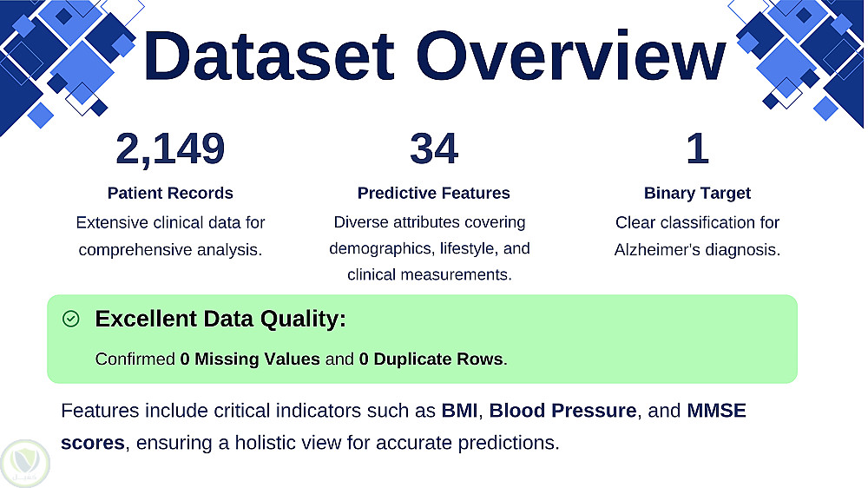
Task: Click the "0 Missing Values" bold text
Action: (250, 359)
